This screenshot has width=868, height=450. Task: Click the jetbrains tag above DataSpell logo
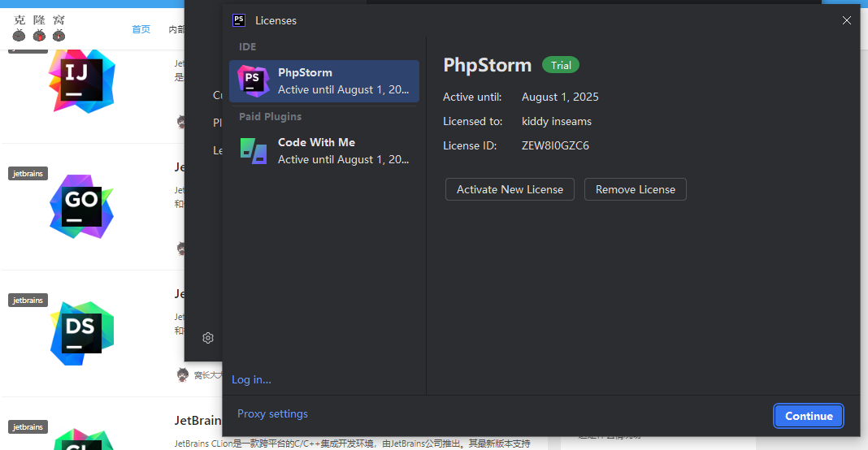tap(28, 300)
